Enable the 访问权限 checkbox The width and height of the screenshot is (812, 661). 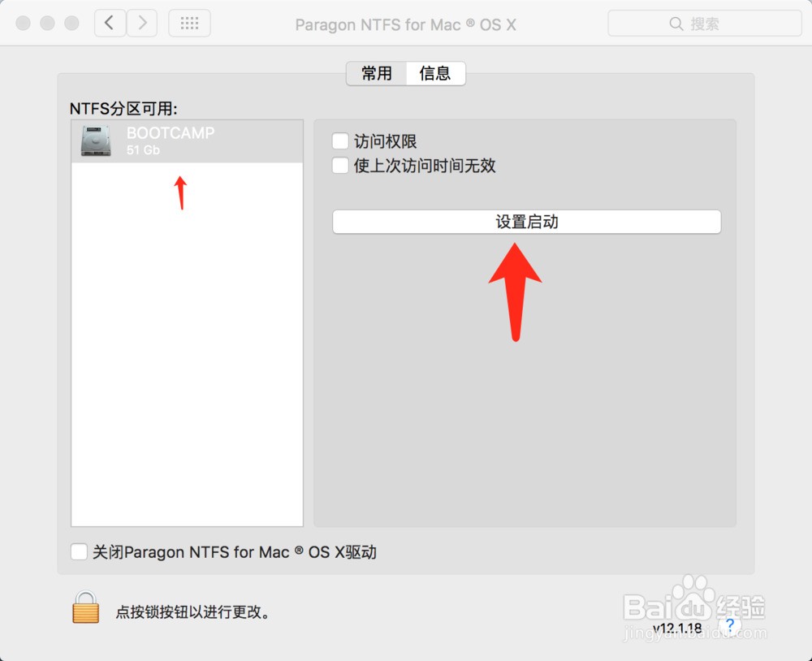339,140
